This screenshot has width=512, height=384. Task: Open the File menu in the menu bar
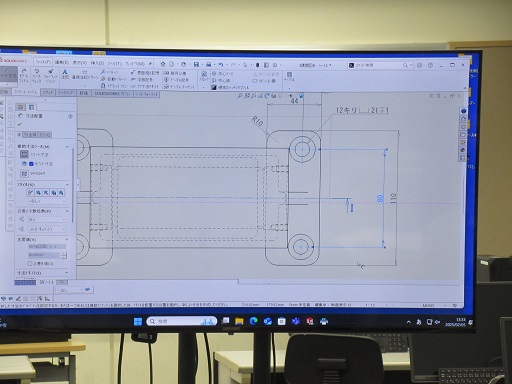click(x=43, y=62)
